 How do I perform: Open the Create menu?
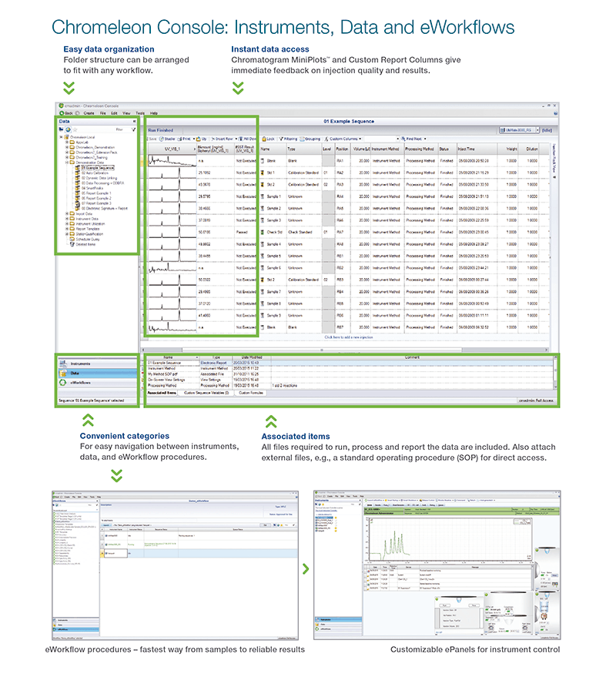(x=89, y=113)
